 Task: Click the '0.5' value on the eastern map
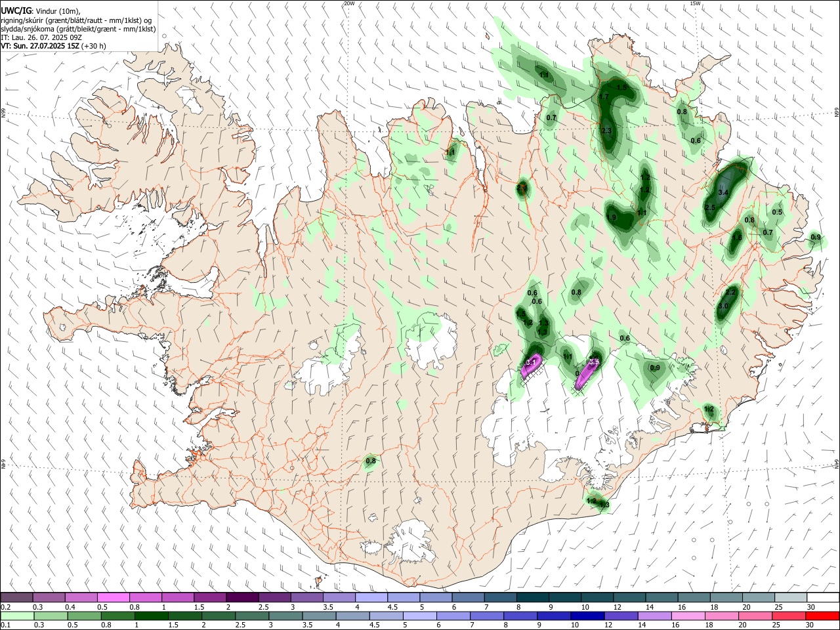coord(777,212)
